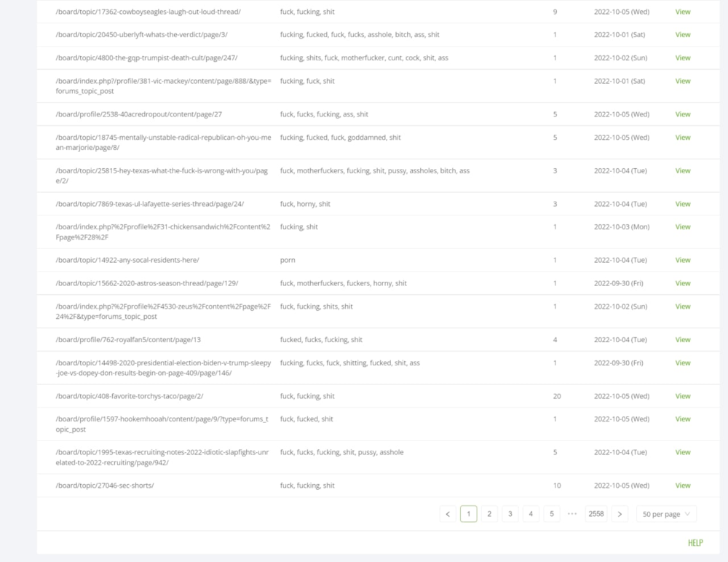View the favorite-torchys-taco topic entry
This screenshot has height=562, width=728.
point(682,397)
